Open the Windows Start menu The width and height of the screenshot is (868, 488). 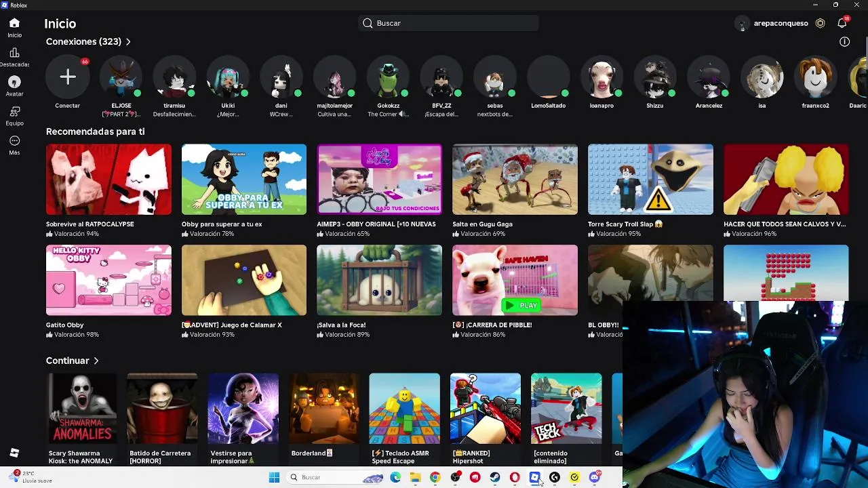[x=274, y=478]
